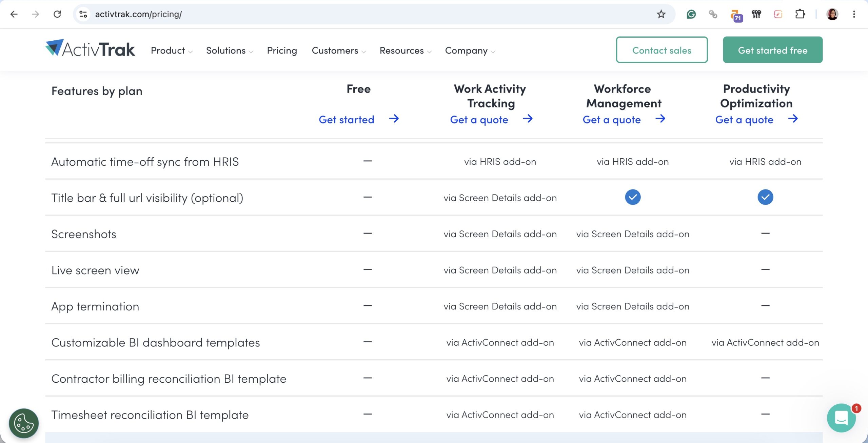Screen dimensions: 868x443
Task: Click the Contact sales button
Action: [662, 50]
